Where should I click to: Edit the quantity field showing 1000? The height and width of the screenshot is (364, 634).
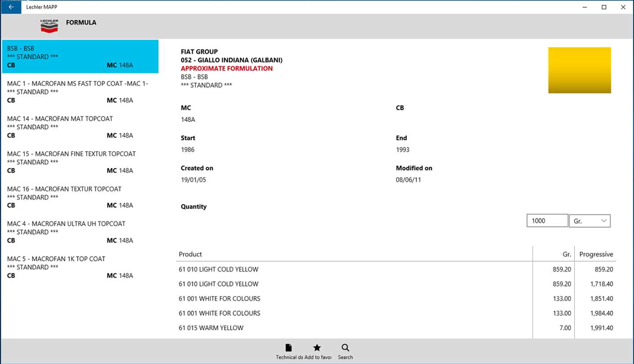pos(547,221)
